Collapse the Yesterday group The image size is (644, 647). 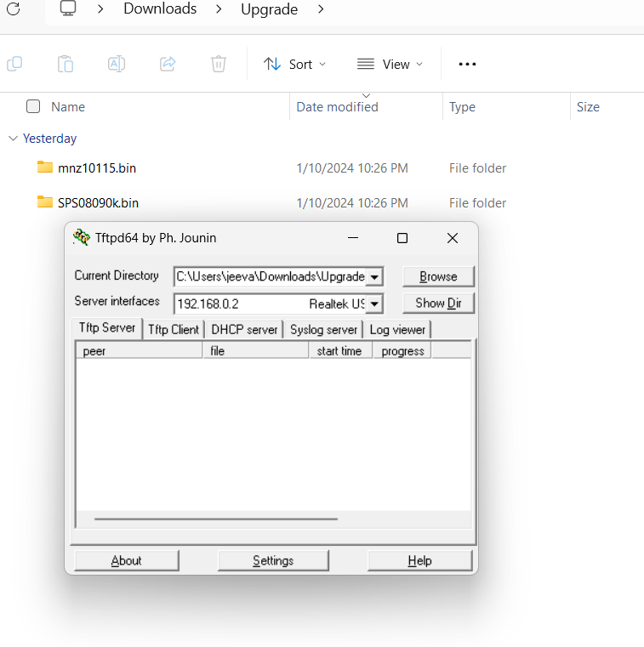[x=13, y=139]
